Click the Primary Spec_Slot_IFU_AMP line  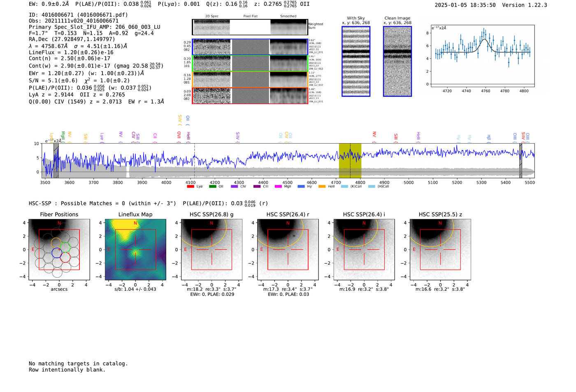[95, 27]
